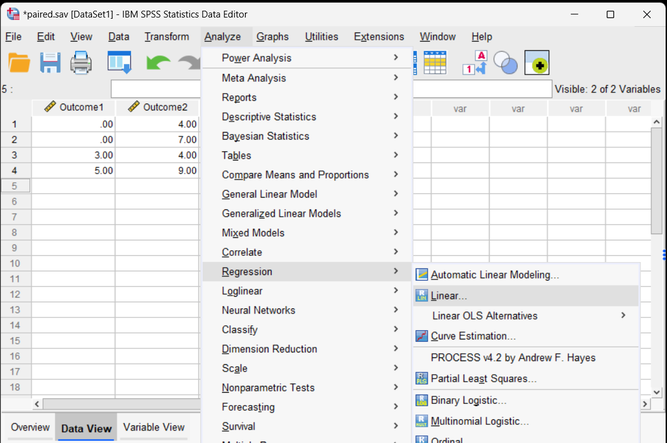The width and height of the screenshot is (667, 443).
Task: Click the Curve Estimation icon
Action: point(422,336)
